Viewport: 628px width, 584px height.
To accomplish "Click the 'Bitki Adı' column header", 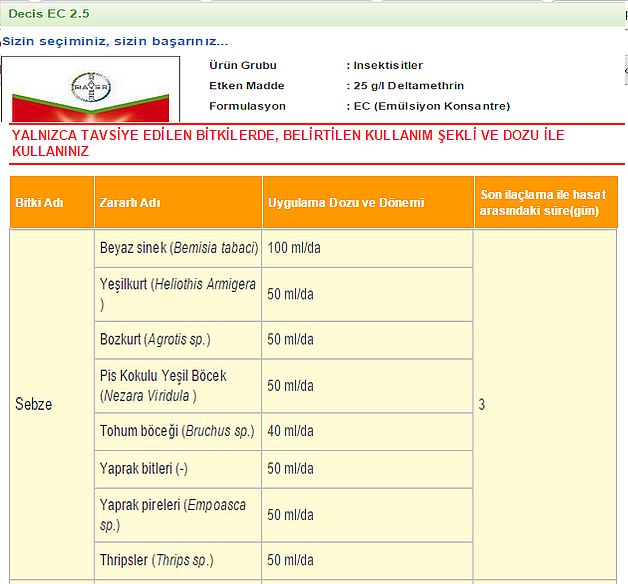I will click(x=52, y=202).
